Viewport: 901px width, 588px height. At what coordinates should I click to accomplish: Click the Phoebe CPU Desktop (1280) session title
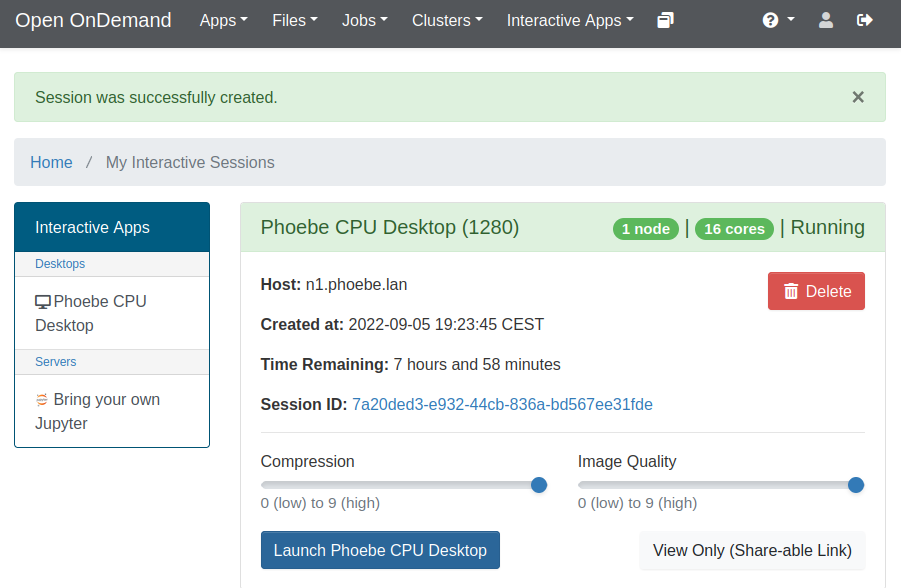390,228
